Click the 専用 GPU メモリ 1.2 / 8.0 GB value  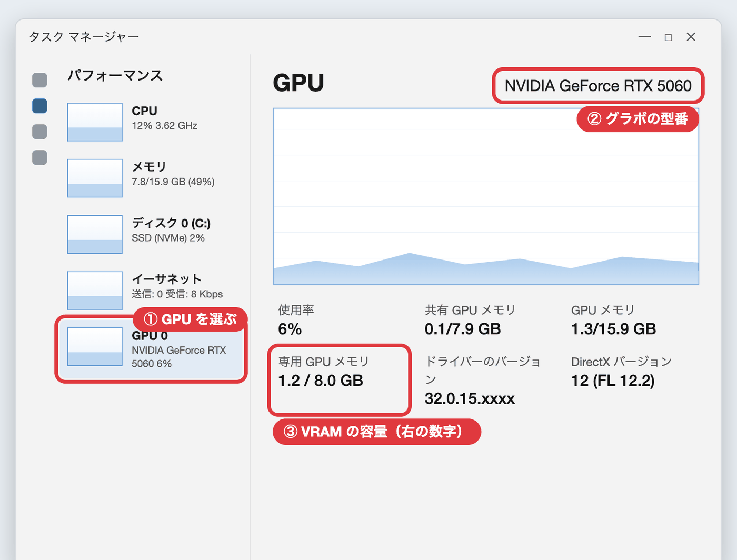[x=321, y=381]
